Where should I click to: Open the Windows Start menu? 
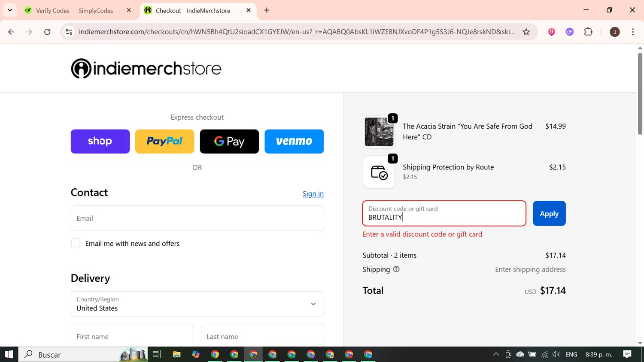pyautogui.click(x=9, y=354)
